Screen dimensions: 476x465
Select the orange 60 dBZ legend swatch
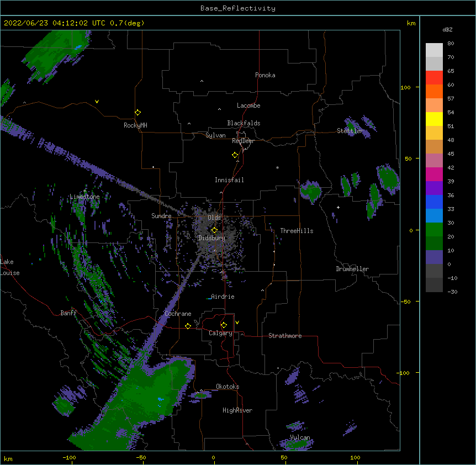pos(434,91)
